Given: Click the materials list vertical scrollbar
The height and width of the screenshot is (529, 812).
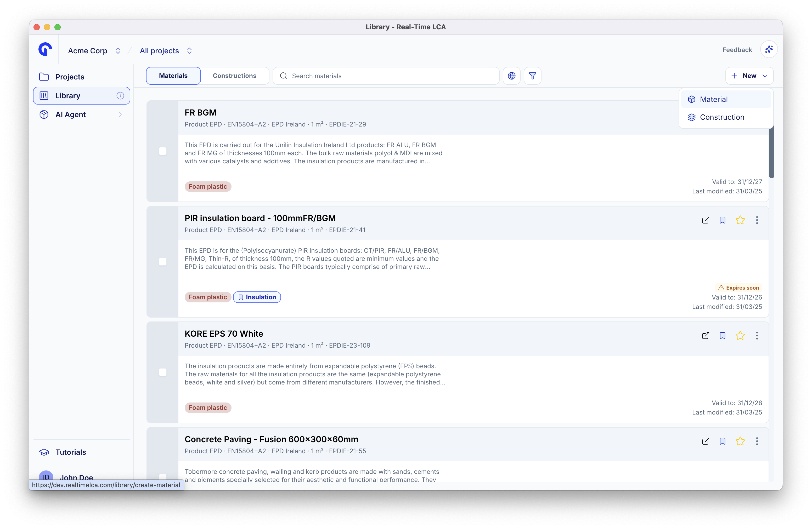Looking at the screenshot, I should tap(771, 140).
